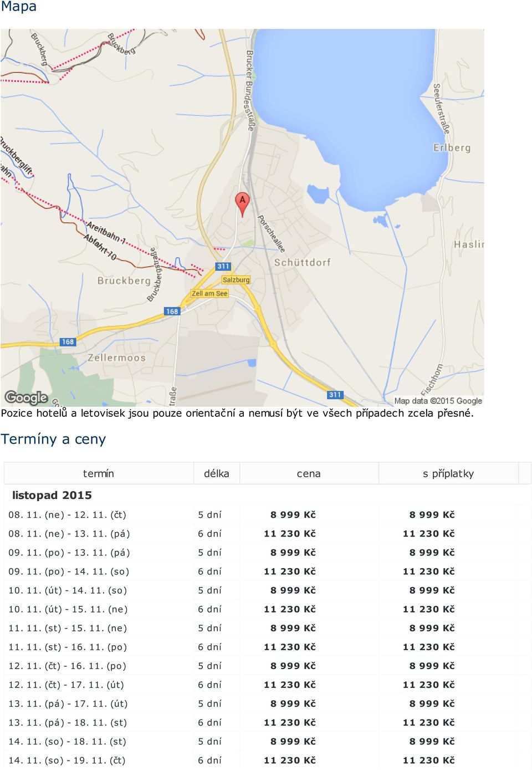The height and width of the screenshot is (770, 532).
Task: Click the cena column header
Action: tap(309, 473)
